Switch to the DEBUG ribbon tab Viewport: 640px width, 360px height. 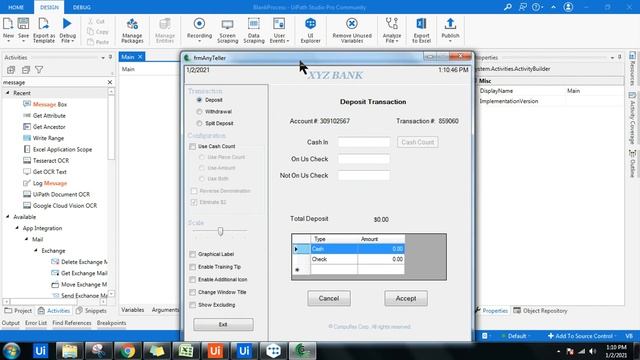point(82,7)
